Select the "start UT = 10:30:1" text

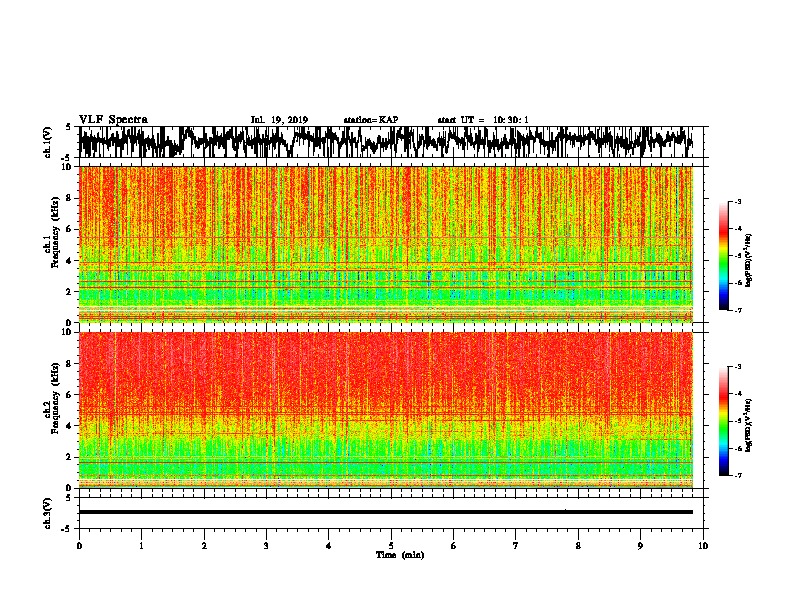(x=483, y=120)
